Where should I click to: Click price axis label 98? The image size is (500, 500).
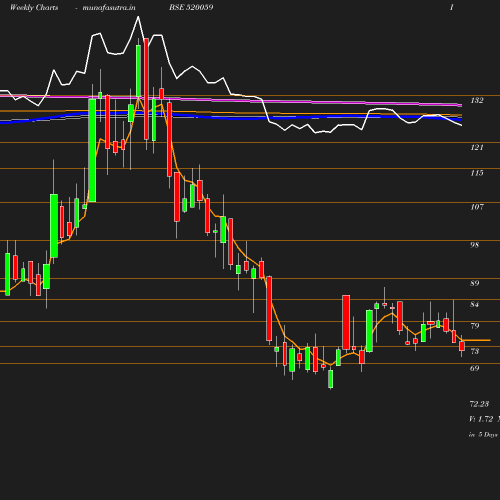pyautogui.click(x=475, y=245)
